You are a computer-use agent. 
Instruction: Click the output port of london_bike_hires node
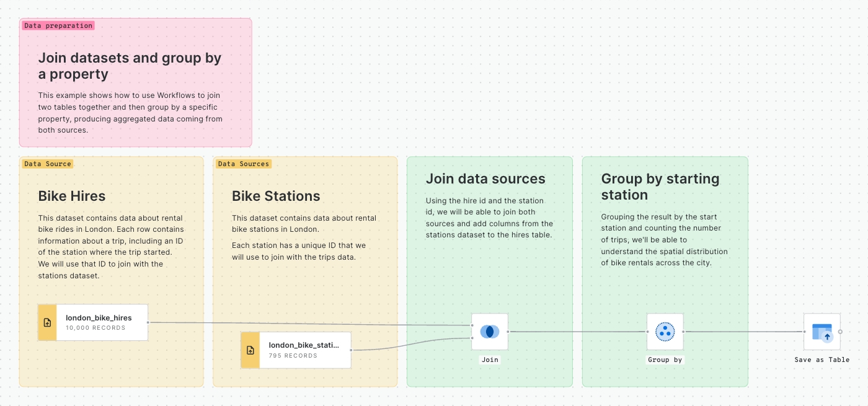(x=148, y=322)
